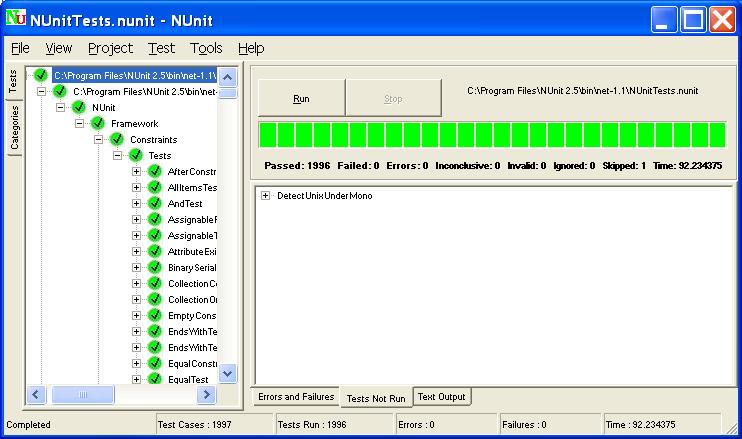
Task: Click green check icon beside Framework node
Action: coord(97,123)
